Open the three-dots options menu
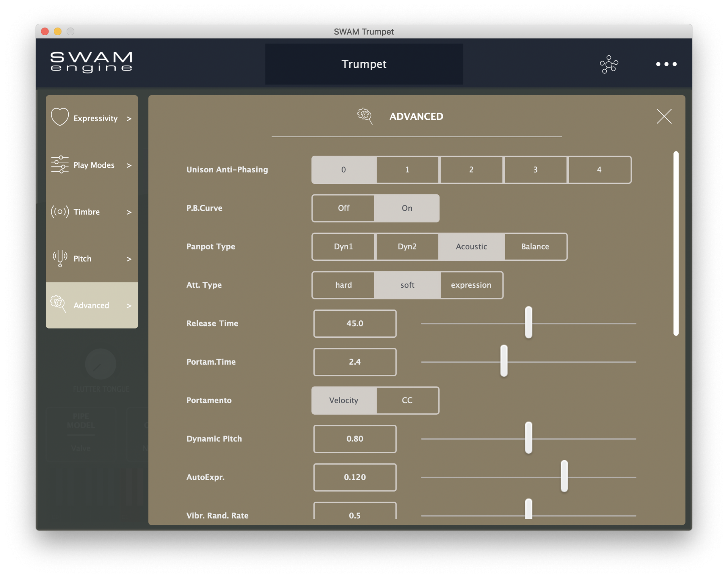The image size is (728, 578). pyautogui.click(x=666, y=64)
